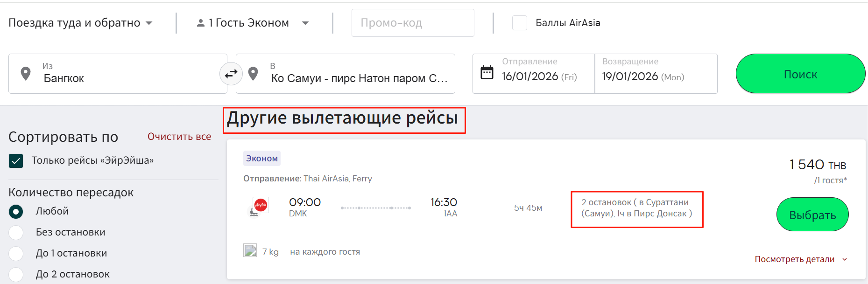Image resolution: width=868 pixels, height=284 pixels.
Task: Choose До 2 остановок stops filter
Action: pos(16,274)
